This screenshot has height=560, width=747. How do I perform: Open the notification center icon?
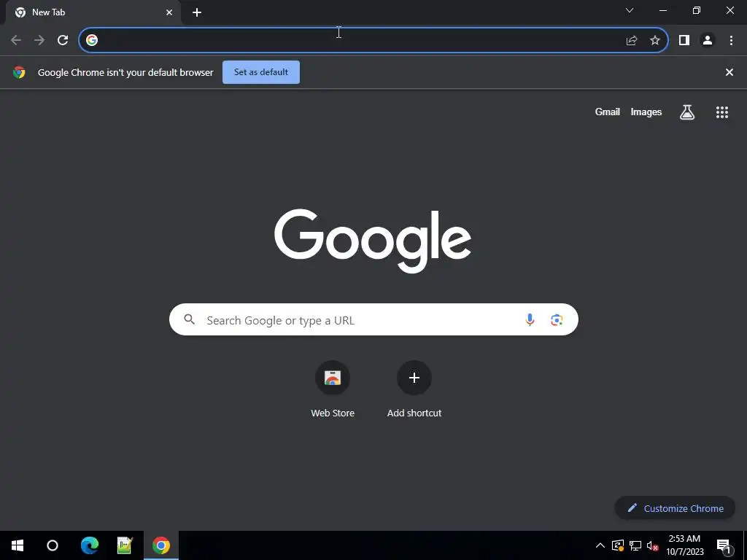[724, 545]
